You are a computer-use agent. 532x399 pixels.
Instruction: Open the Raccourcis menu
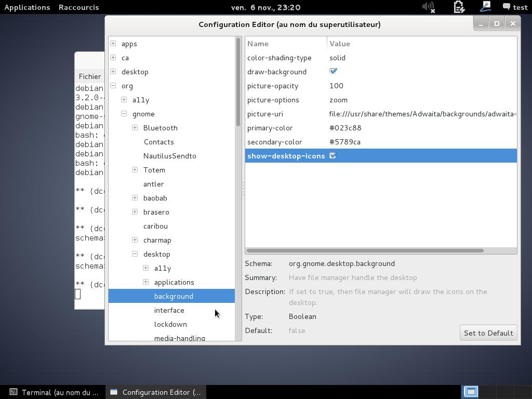point(78,7)
